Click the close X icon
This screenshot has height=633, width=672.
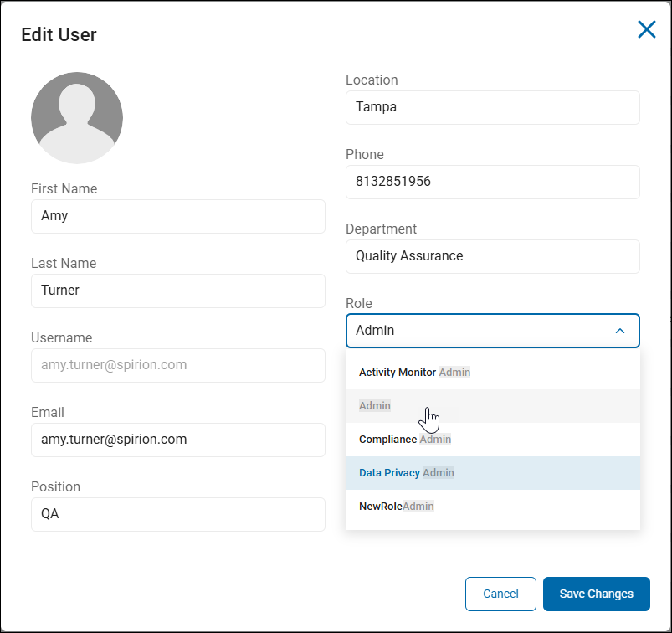click(646, 29)
